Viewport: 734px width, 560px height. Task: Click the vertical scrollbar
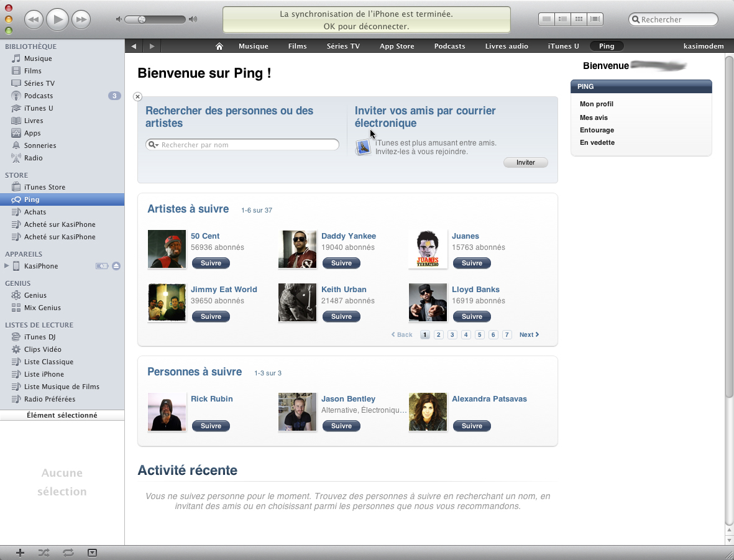(729, 227)
